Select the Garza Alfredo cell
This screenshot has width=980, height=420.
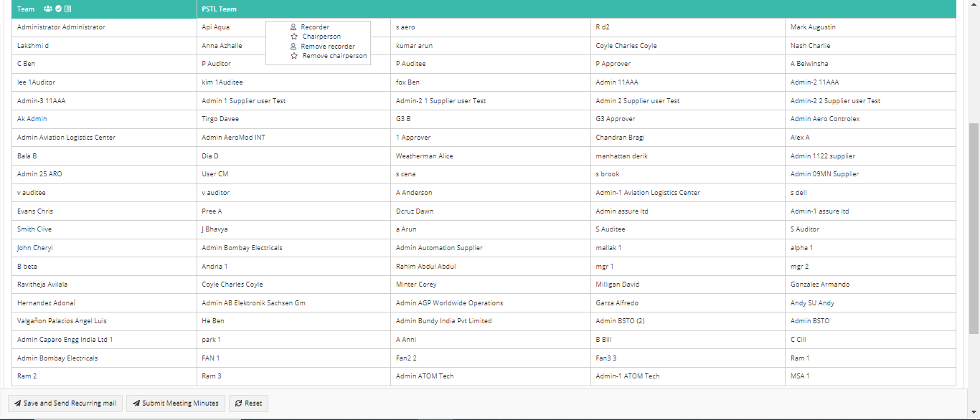point(688,303)
